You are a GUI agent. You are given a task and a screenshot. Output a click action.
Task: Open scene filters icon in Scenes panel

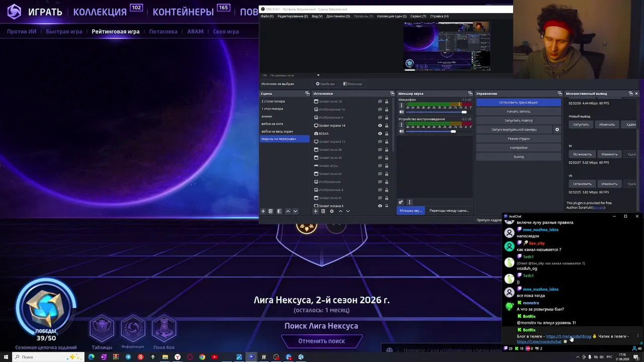[279, 211]
